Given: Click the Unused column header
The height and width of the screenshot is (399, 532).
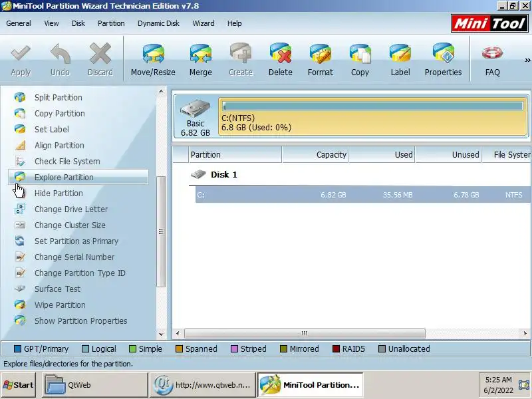Looking at the screenshot, I should 448,155.
